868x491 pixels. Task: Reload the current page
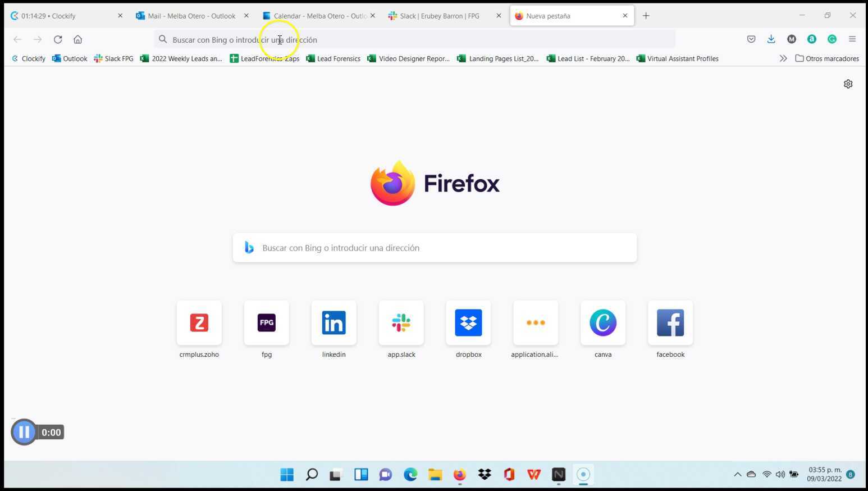[x=58, y=39]
